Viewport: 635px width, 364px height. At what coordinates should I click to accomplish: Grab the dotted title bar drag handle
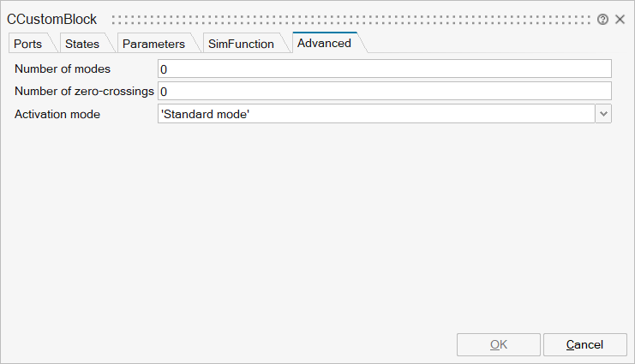point(351,19)
